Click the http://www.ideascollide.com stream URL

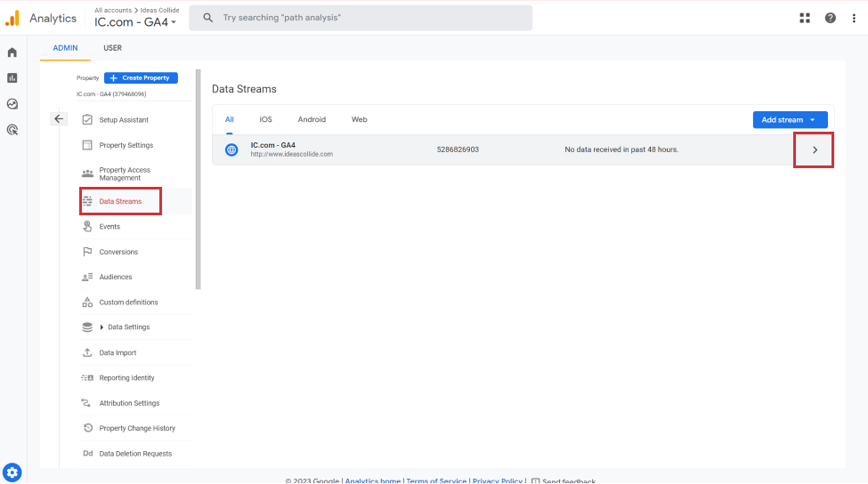coord(292,154)
